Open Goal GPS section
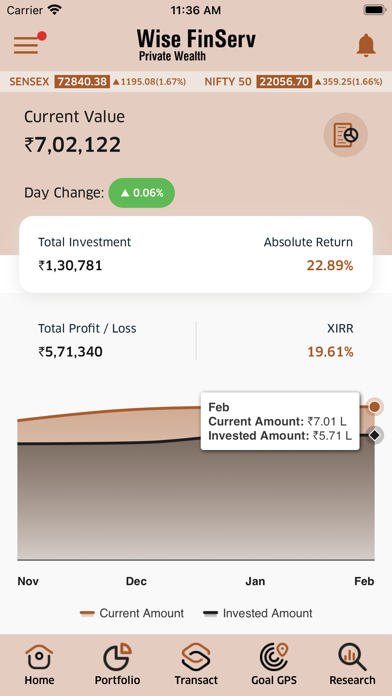The width and height of the screenshot is (392, 696). 274,664
